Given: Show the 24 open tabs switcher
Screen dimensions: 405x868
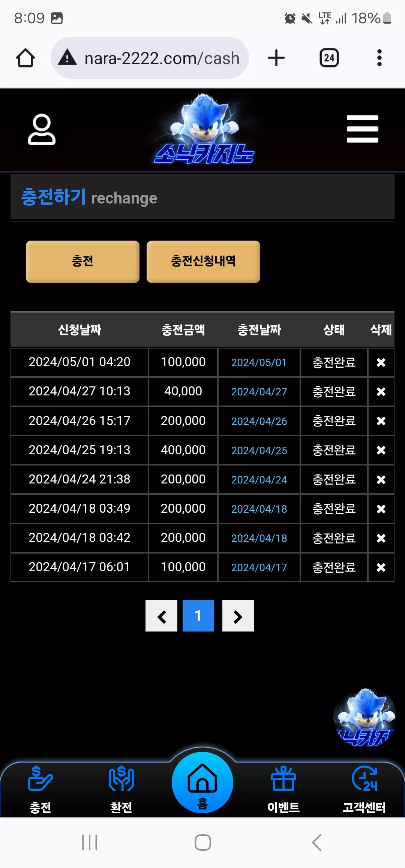Looking at the screenshot, I should click(329, 58).
